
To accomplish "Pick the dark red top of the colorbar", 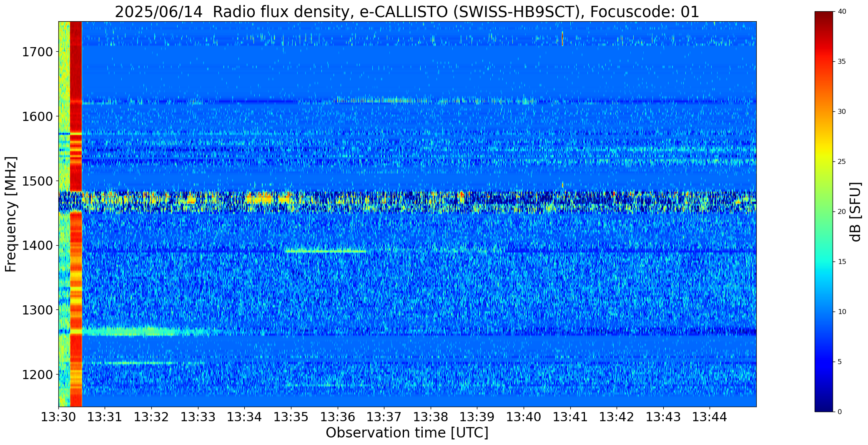I will 824,17.
